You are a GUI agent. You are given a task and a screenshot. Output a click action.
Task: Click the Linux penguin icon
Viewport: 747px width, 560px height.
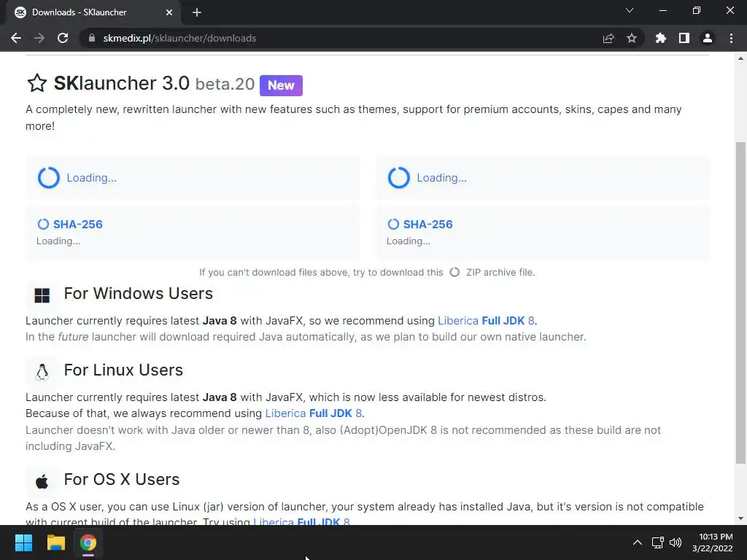coord(42,372)
